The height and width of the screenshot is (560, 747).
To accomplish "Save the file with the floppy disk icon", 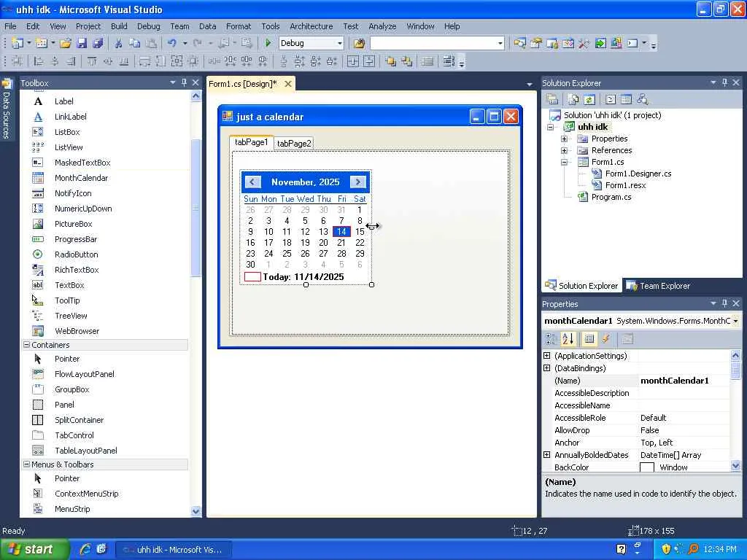I will coord(82,43).
